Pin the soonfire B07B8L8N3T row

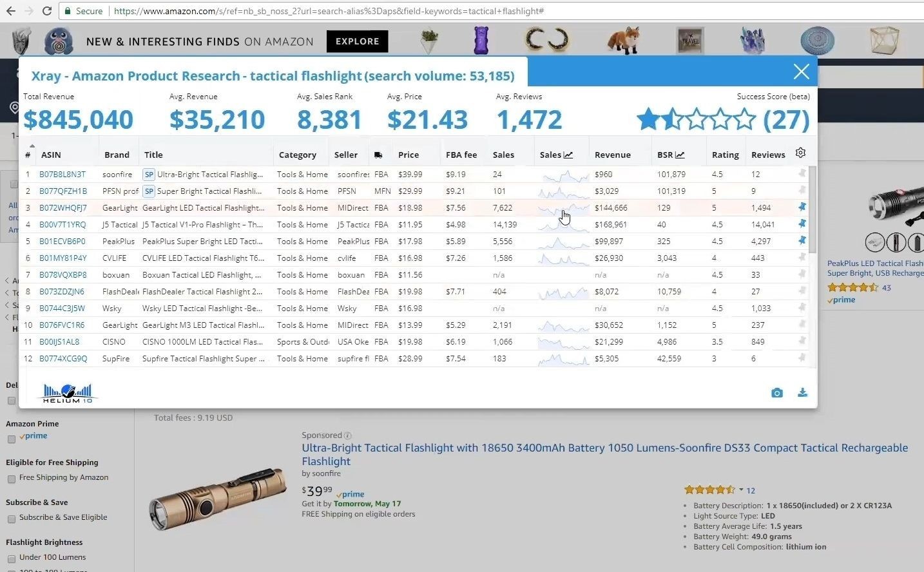click(802, 174)
